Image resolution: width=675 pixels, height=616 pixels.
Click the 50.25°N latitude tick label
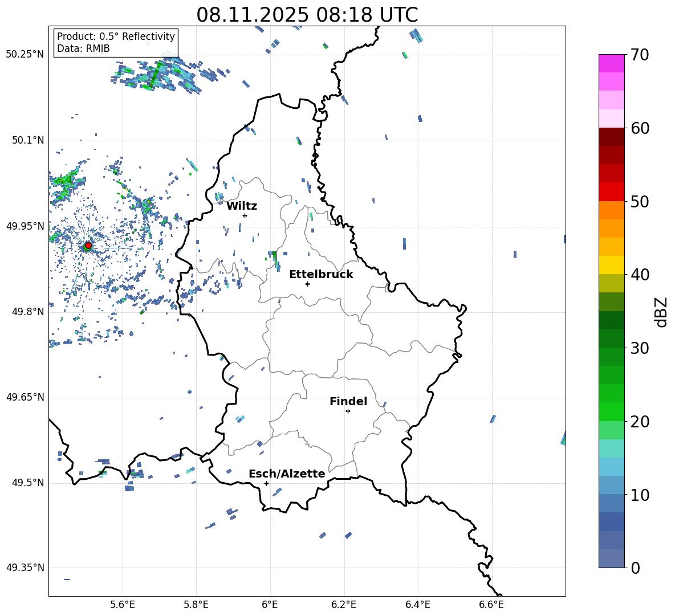coord(25,55)
